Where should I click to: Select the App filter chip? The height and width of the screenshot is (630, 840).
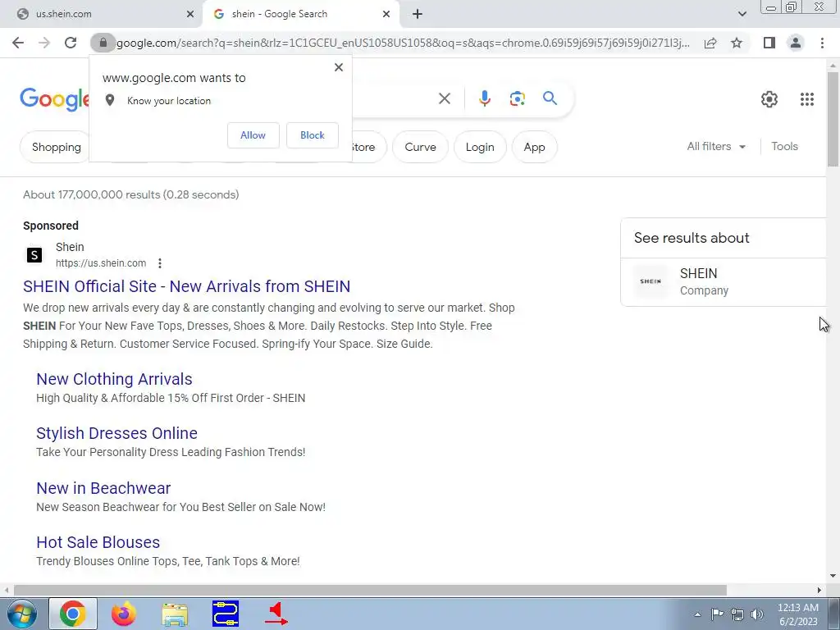(534, 147)
